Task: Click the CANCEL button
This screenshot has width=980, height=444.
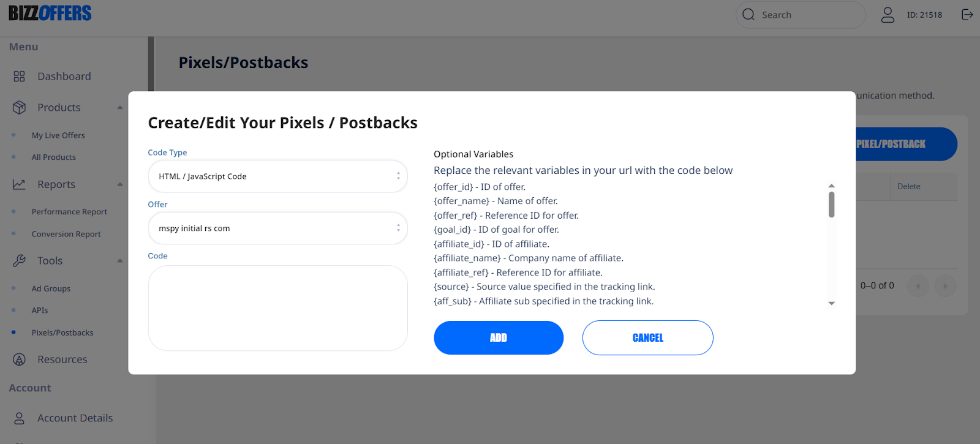Action: point(647,338)
